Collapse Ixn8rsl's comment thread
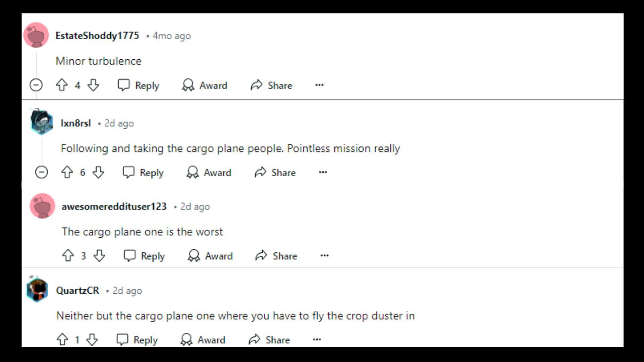This screenshot has height=362, width=644. point(42,172)
